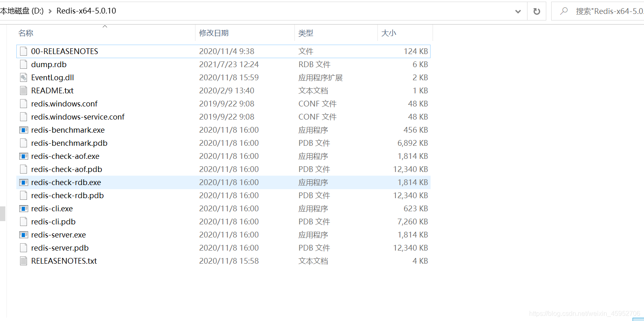Click the redis.windows.conf file icon
This screenshot has width=644, height=321.
coord(24,104)
